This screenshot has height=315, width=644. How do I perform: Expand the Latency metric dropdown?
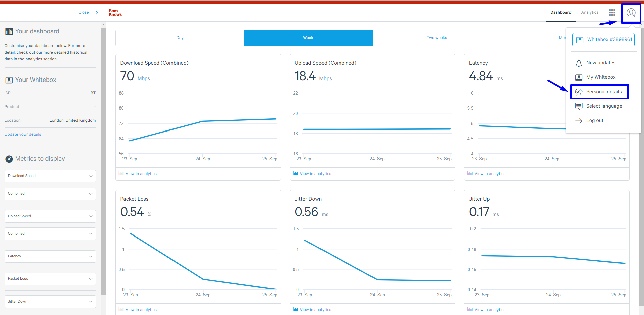coord(50,256)
